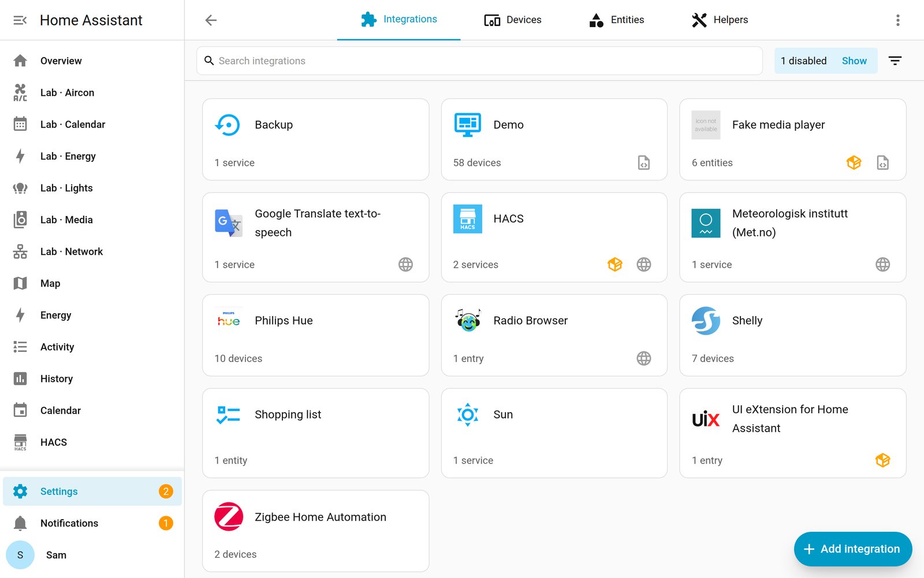924x578 pixels.
Task: Open the filter options icon
Action: pyautogui.click(x=895, y=61)
